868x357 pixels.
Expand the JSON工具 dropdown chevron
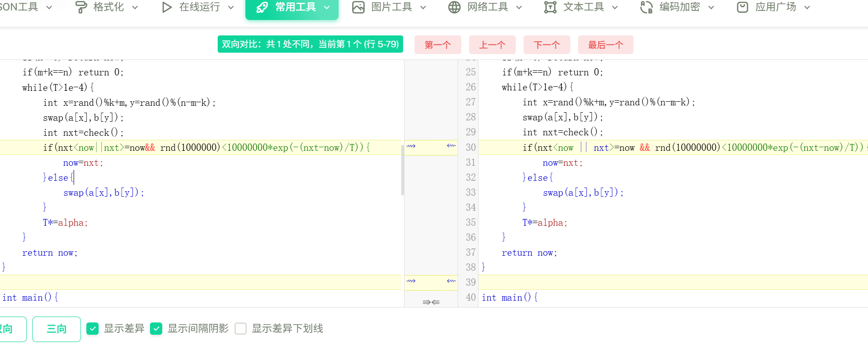50,8
